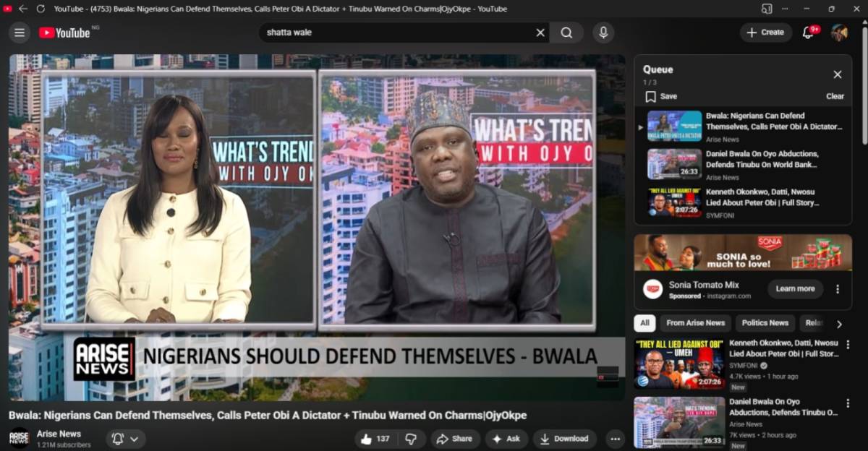Screen dimensions: 868x451
Task: Play queue item Daniel Bwala On Oyo Abductions
Action: click(742, 165)
